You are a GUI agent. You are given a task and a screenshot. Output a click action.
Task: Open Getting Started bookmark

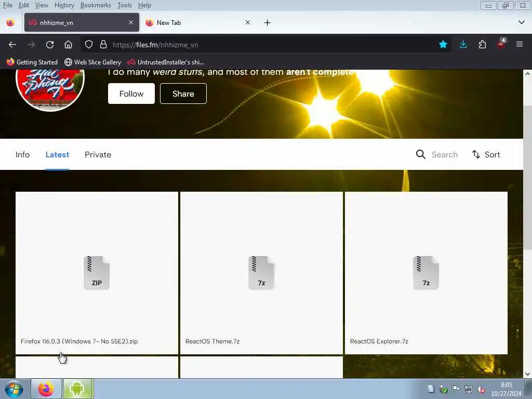pyautogui.click(x=32, y=62)
